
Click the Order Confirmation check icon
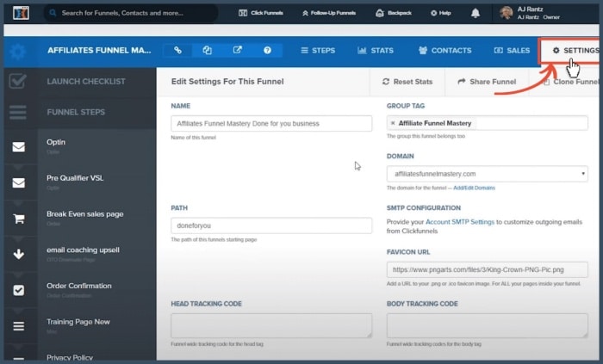click(18, 290)
